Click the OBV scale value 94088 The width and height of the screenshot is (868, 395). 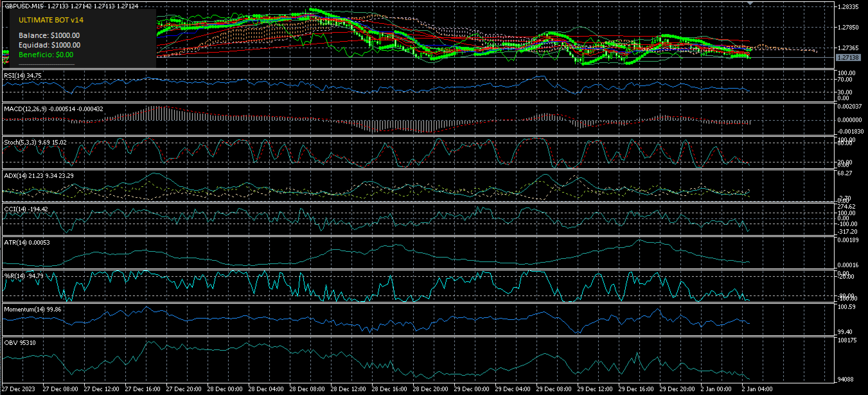coord(846,379)
